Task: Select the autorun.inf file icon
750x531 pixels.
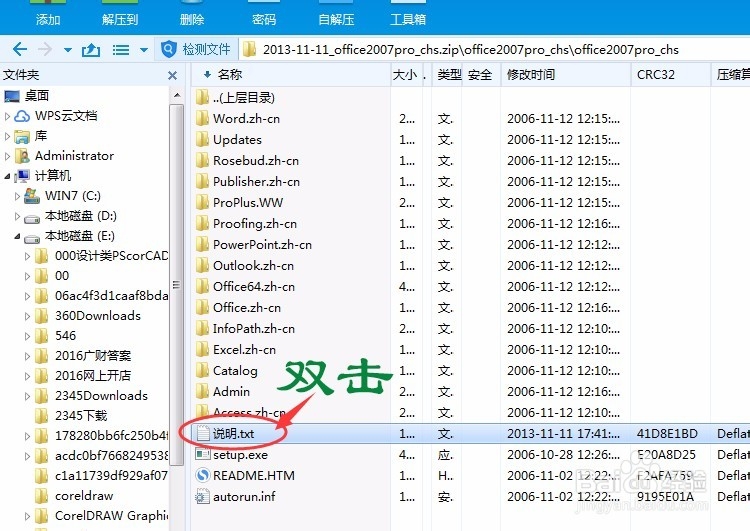Action: click(203, 497)
